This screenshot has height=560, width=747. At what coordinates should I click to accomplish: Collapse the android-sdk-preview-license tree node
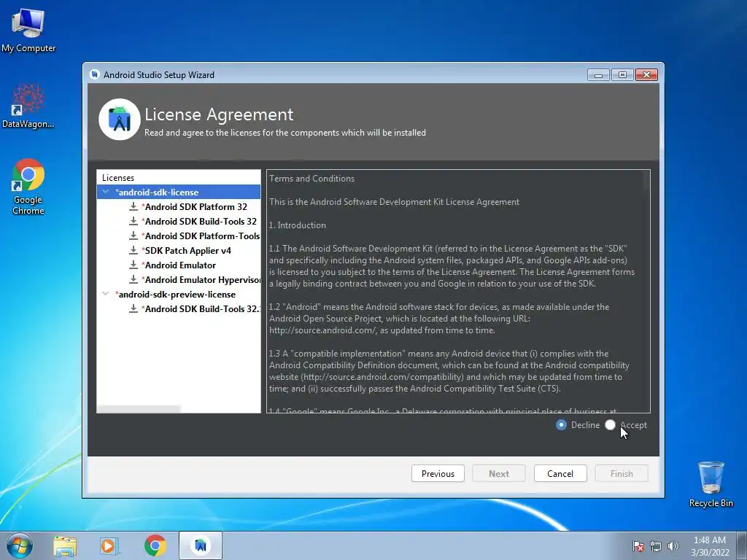(105, 294)
